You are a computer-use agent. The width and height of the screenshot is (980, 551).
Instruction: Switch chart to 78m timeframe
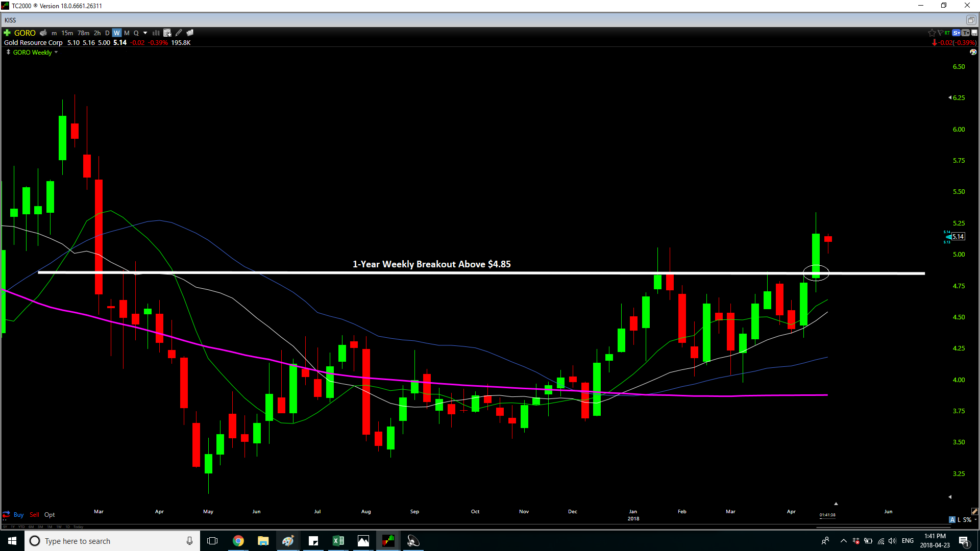pyautogui.click(x=83, y=33)
